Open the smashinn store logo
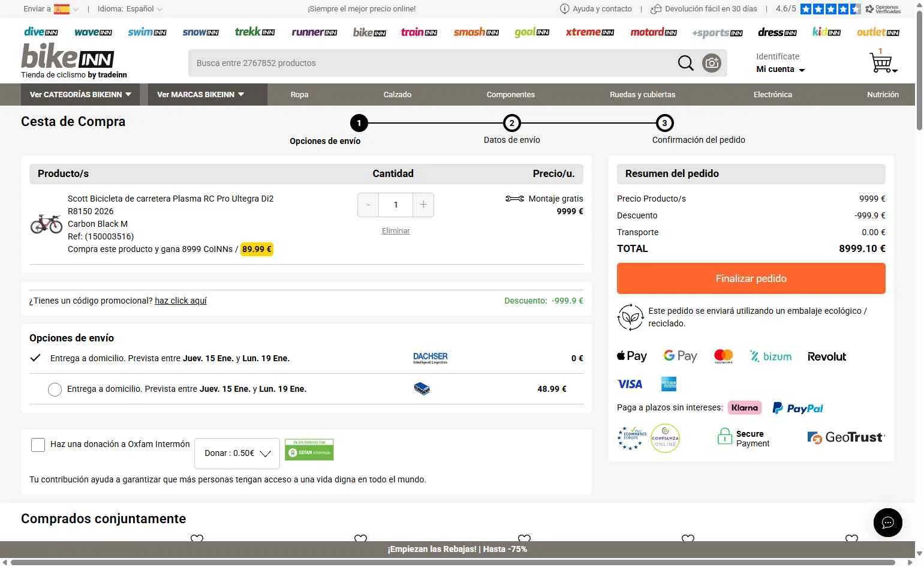Screen dimensions: 924x567 click(476, 32)
